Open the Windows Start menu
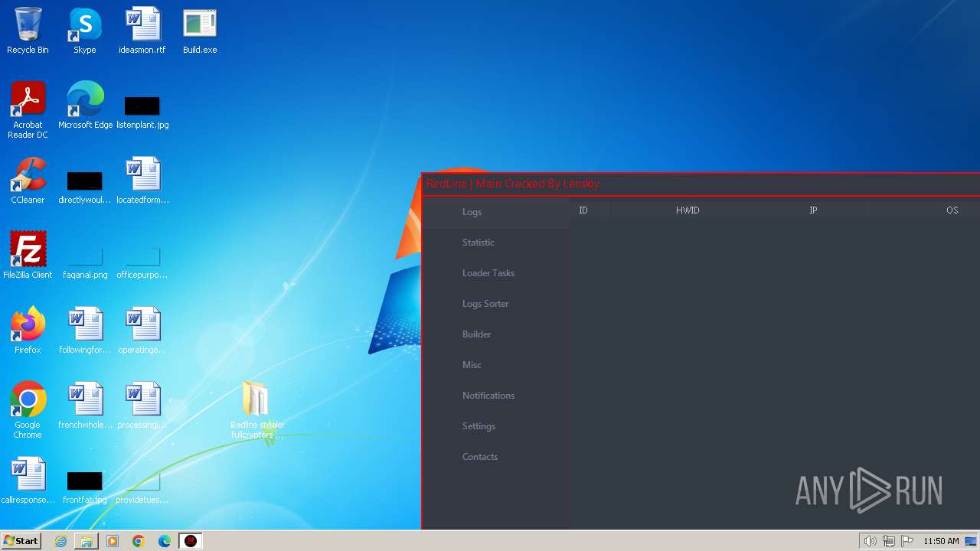The image size is (980, 551). (21, 541)
